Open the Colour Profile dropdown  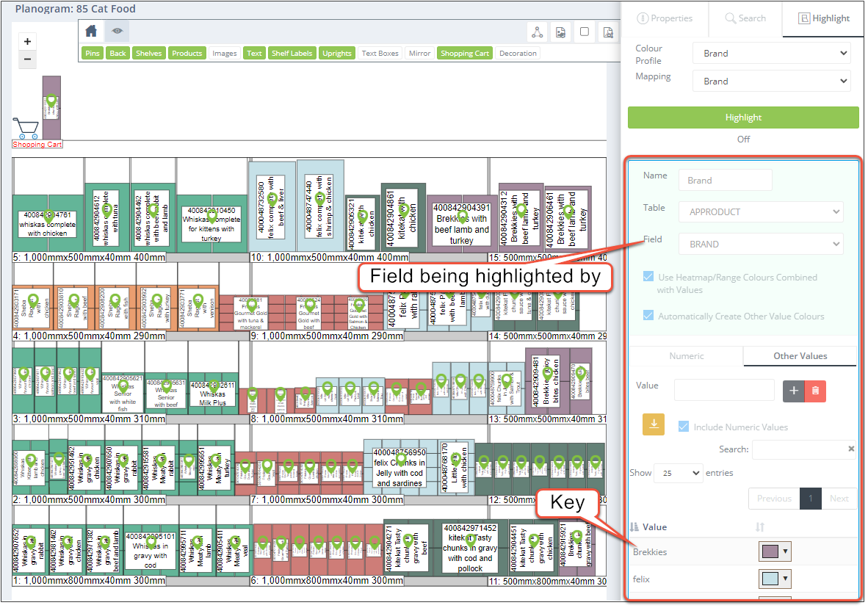(x=772, y=53)
